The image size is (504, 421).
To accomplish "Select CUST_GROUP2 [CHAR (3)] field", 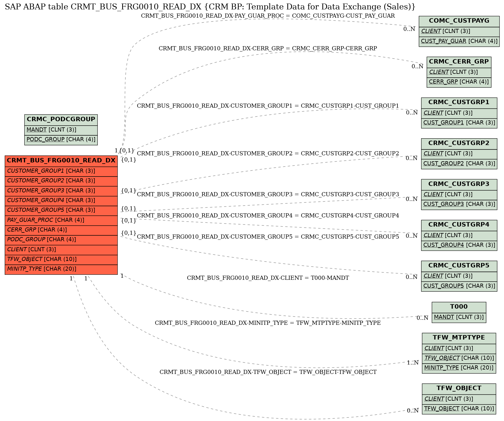I will click(x=459, y=164).
